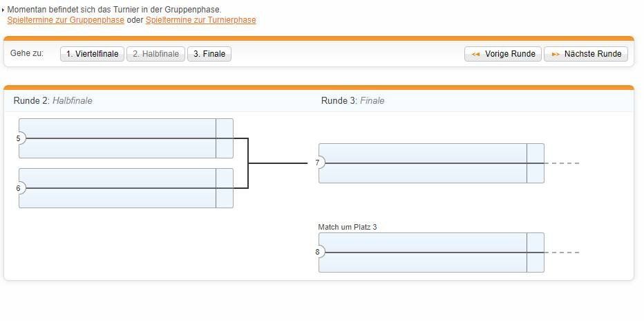Click match number 6 badge
This screenshot has width=644, height=321.
click(x=19, y=188)
